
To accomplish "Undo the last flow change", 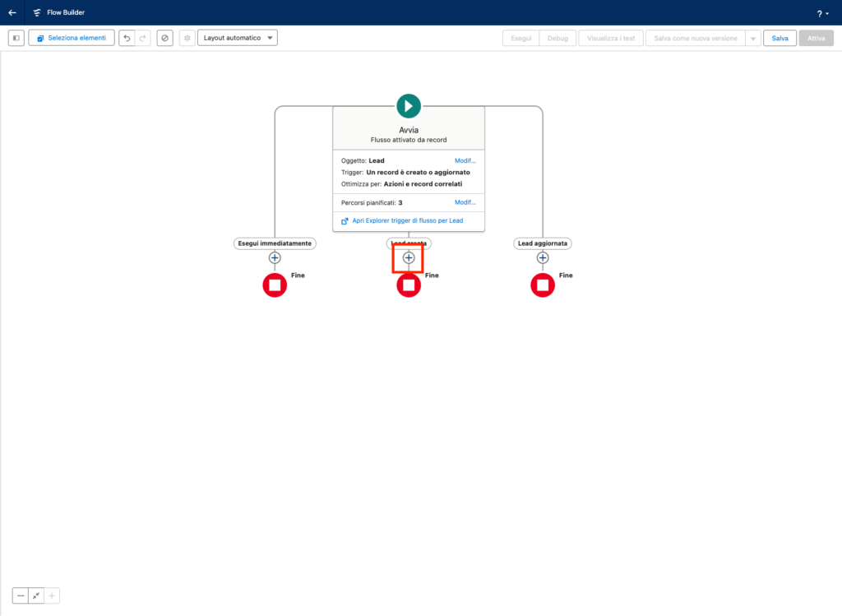I will [127, 38].
